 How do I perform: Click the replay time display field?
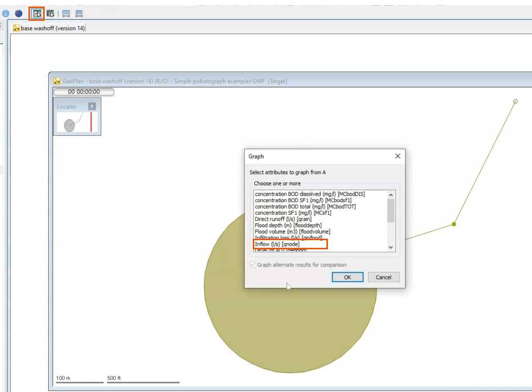[x=83, y=92]
